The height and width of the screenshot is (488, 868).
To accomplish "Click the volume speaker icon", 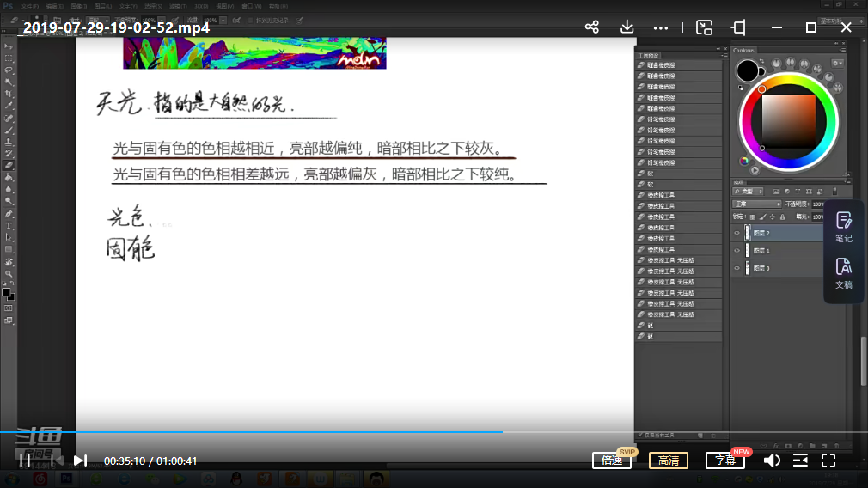I will pyautogui.click(x=772, y=461).
